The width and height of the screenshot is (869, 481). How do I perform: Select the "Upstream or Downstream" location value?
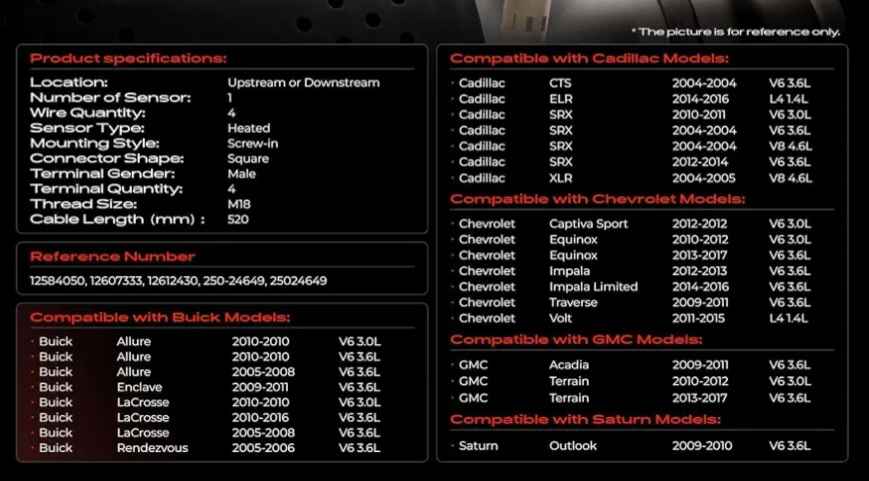click(x=304, y=83)
